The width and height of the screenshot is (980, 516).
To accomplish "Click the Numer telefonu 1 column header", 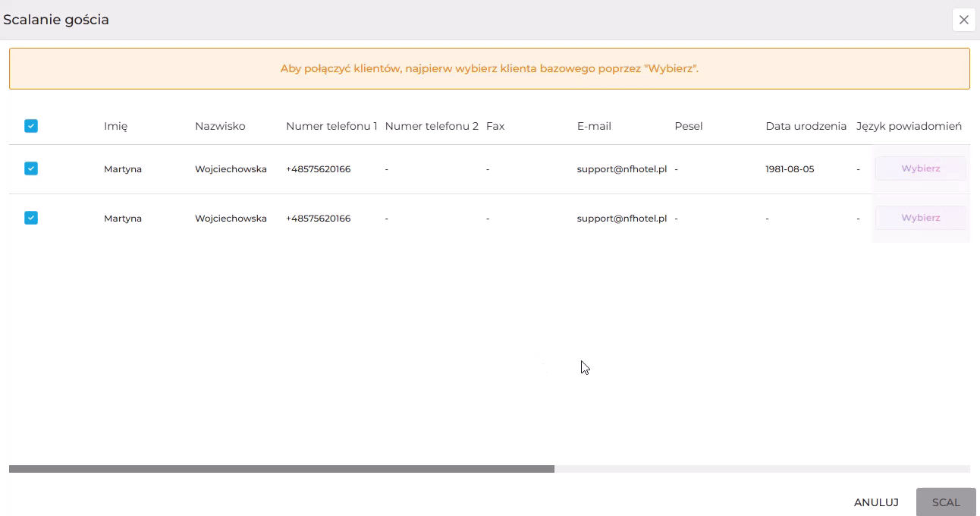I will (331, 126).
